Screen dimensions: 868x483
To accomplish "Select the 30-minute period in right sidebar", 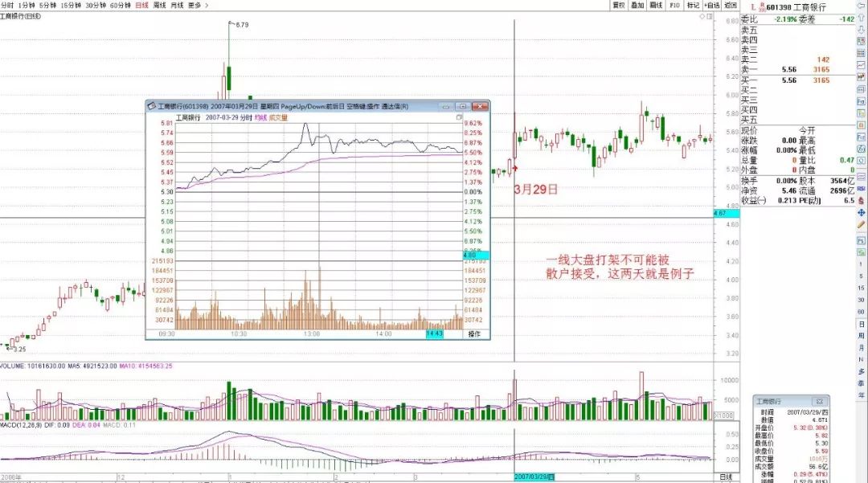I will 862,300.
